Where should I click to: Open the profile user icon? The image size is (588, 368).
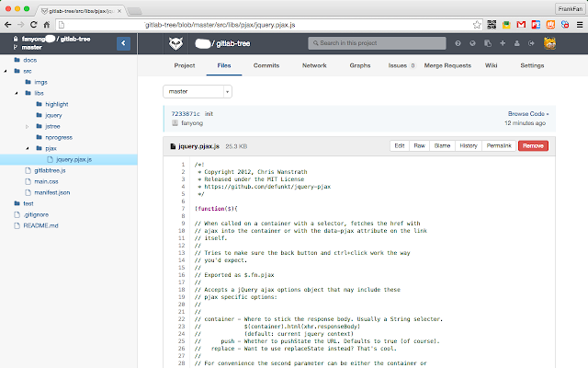click(x=516, y=43)
